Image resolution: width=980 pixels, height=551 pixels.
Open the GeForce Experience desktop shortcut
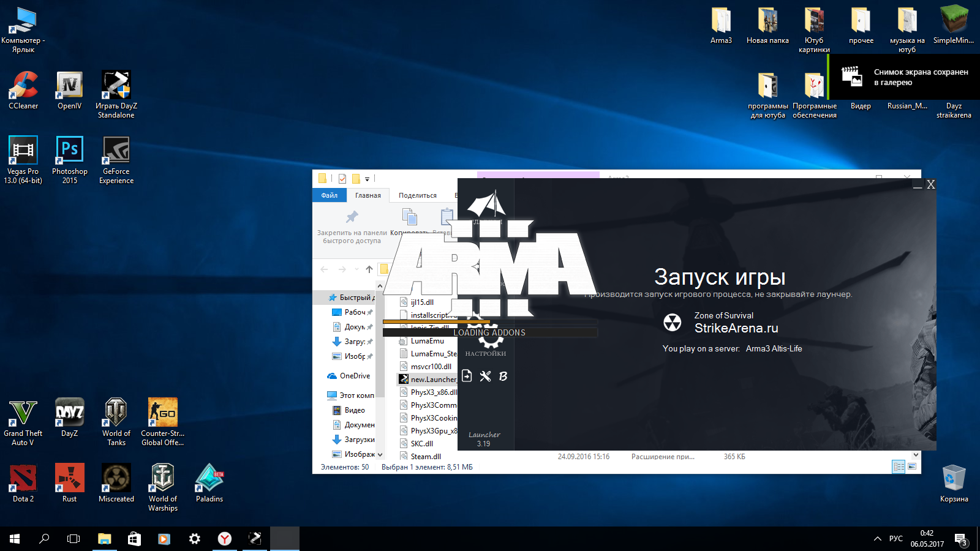[116, 160]
